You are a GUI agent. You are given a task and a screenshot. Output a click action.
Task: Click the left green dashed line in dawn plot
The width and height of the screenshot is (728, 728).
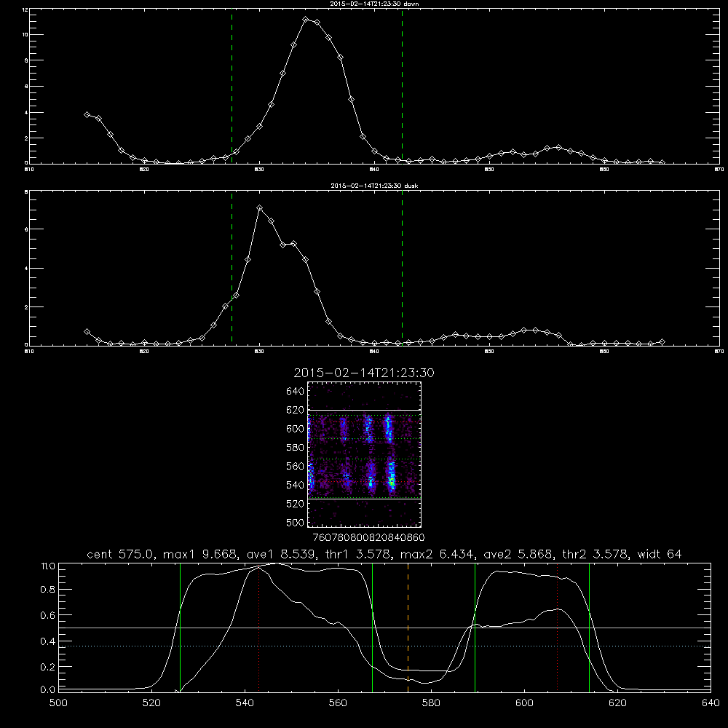(232, 86)
